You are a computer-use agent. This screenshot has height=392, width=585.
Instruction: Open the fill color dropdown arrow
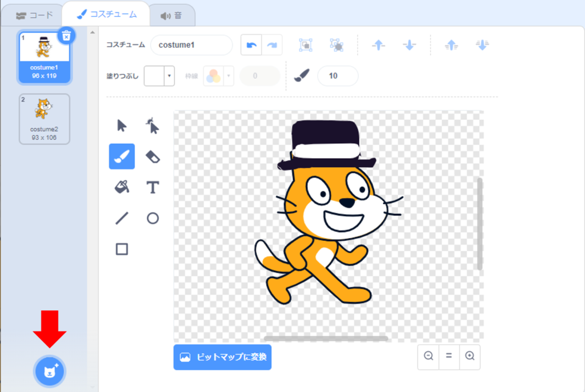pos(169,76)
